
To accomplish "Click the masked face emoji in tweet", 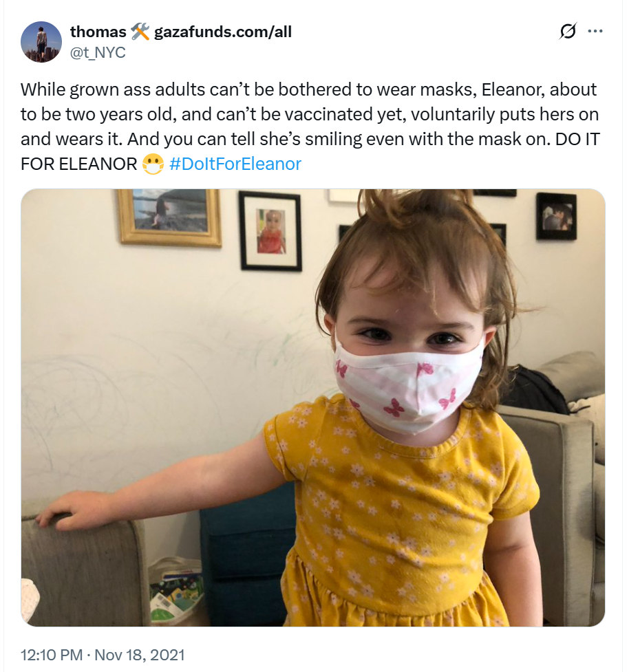I will tap(153, 165).
